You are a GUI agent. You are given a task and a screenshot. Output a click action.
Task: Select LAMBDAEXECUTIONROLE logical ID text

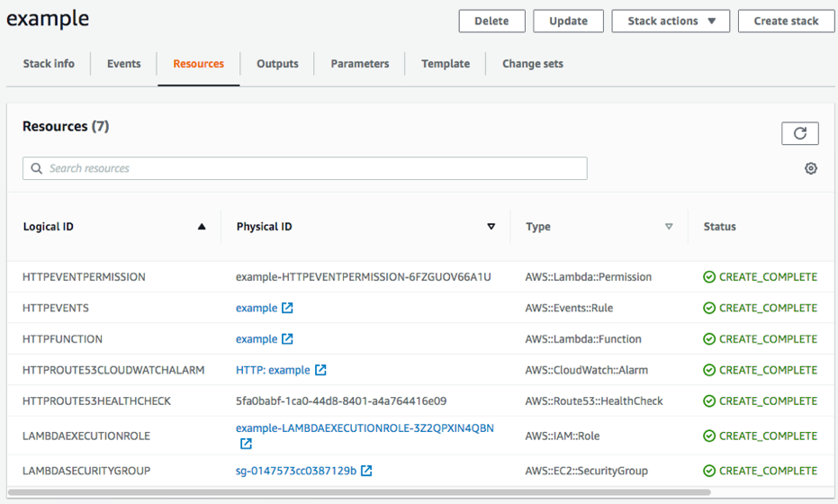click(86, 436)
